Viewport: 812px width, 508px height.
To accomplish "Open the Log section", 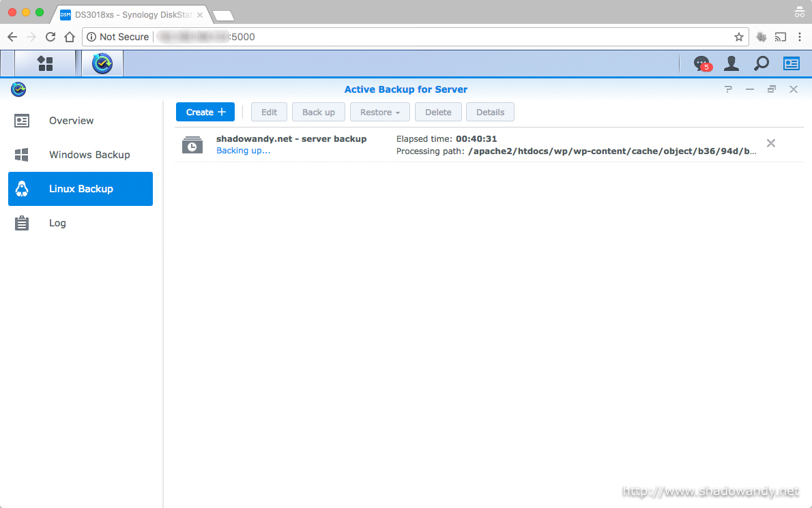I will coord(81,223).
